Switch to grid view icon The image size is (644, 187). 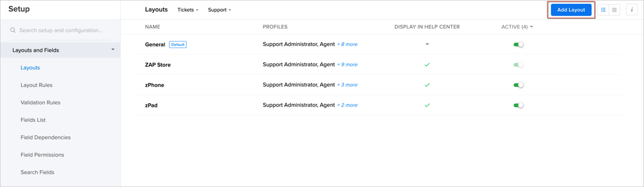tap(614, 10)
